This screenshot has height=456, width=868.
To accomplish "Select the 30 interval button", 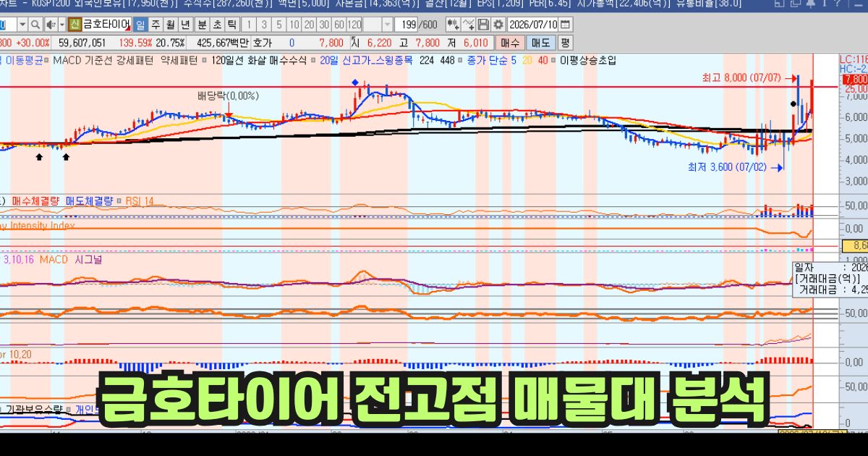I will [x=324, y=25].
